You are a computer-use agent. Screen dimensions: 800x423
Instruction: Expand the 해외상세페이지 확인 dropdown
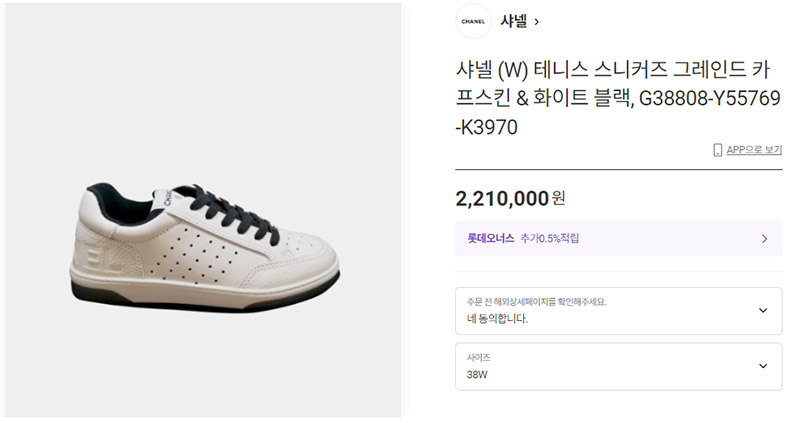point(618,311)
